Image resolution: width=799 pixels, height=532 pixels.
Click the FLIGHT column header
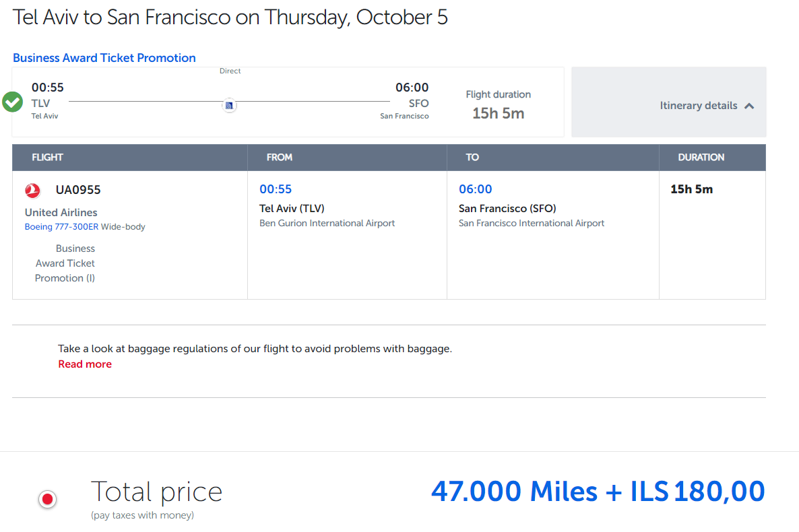point(47,158)
